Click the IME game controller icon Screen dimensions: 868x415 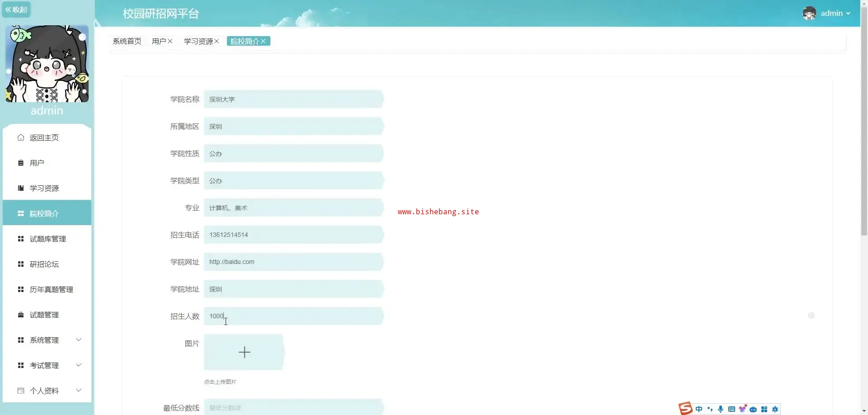[753, 410]
